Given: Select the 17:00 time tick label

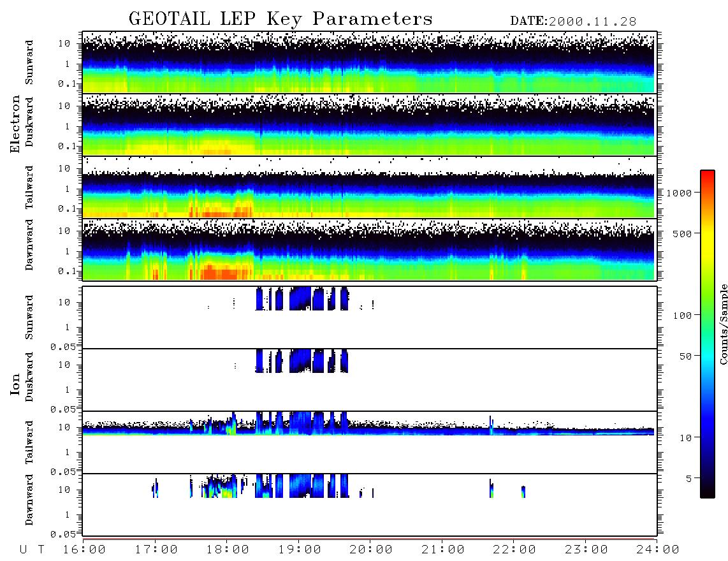Looking at the screenshot, I should (156, 550).
